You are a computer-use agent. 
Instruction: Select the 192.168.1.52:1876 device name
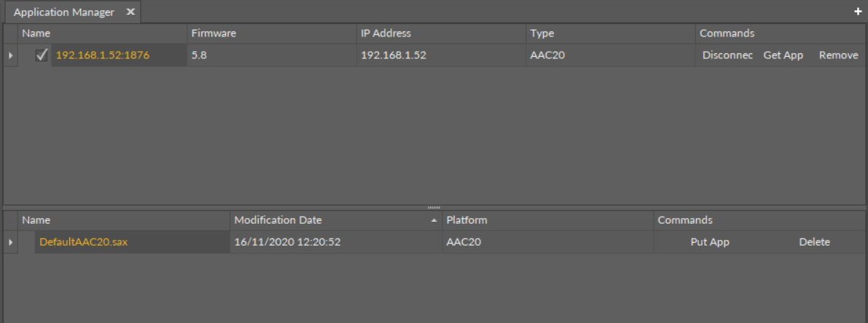[x=103, y=55]
